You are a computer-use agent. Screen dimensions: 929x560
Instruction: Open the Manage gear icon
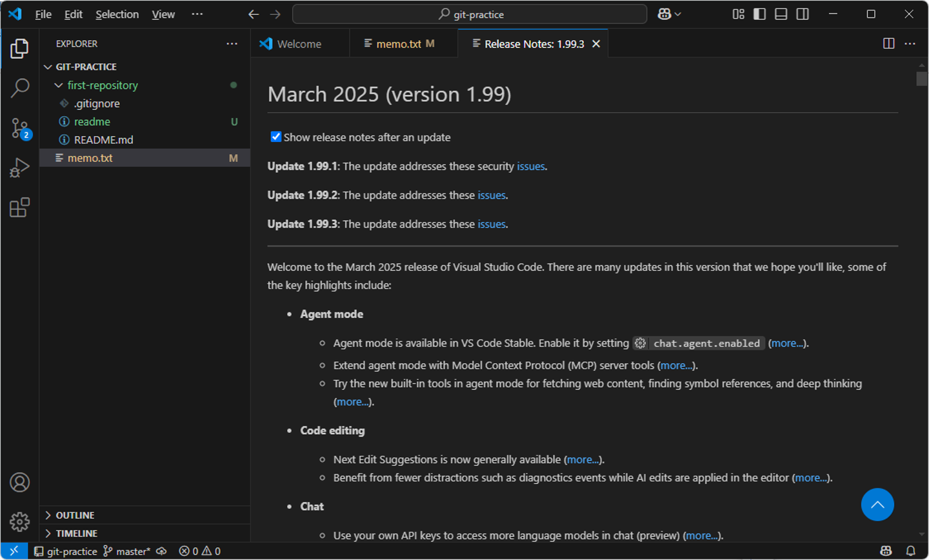pos(19,521)
